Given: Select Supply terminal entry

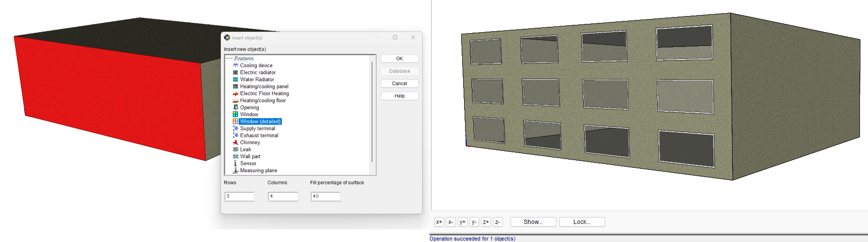Looking at the screenshot, I should pos(257,128).
